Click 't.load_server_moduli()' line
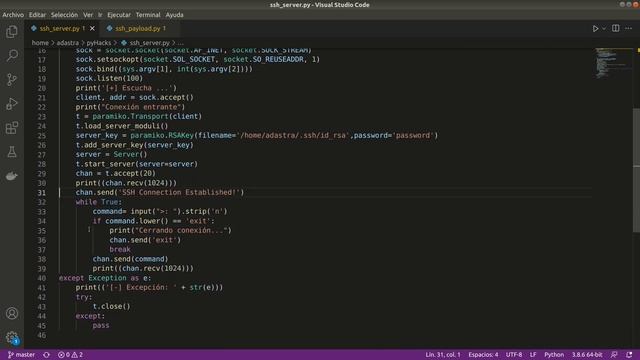Image resolution: width=640 pixels, height=360 pixels. point(122,126)
